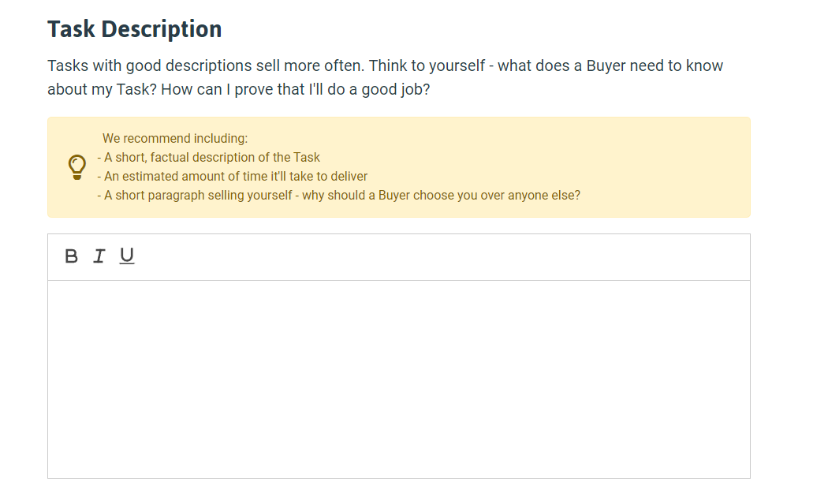
Task: Click the "short, factual description" recommendation line
Action: [209, 158]
